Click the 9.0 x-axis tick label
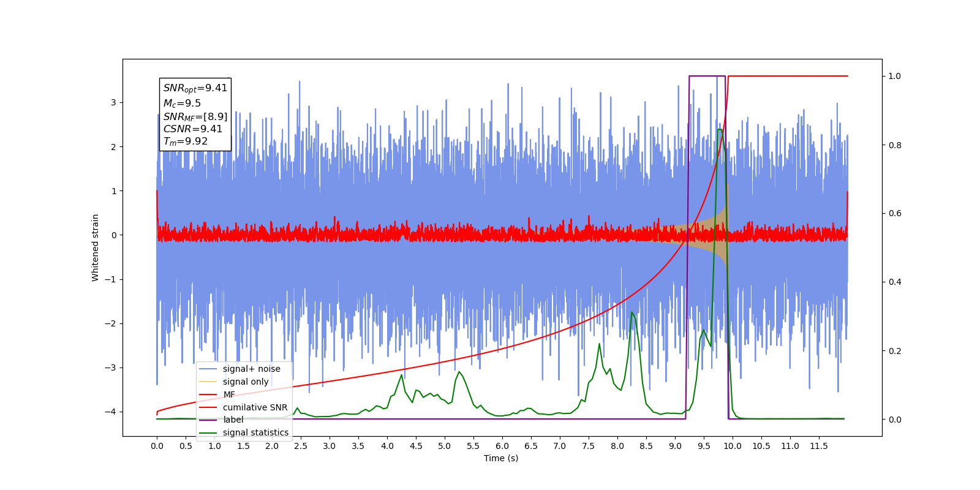This screenshot has width=980, height=490. pos(675,446)
